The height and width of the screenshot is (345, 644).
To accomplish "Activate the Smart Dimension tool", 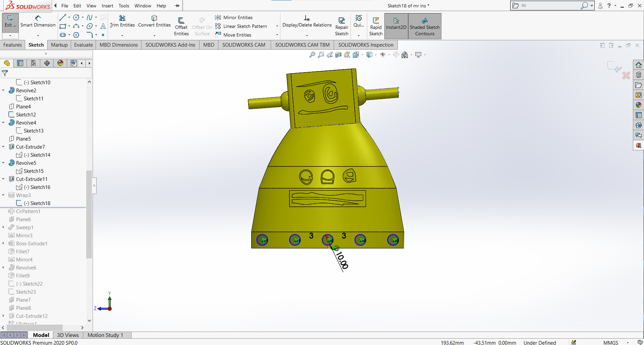I will 38,21.
